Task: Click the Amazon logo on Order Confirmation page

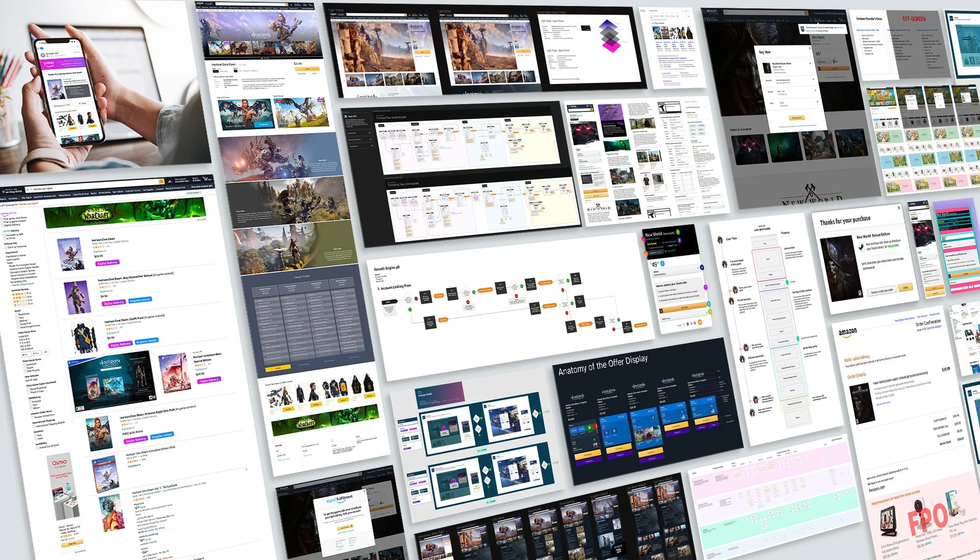Action: pos(847,332)
